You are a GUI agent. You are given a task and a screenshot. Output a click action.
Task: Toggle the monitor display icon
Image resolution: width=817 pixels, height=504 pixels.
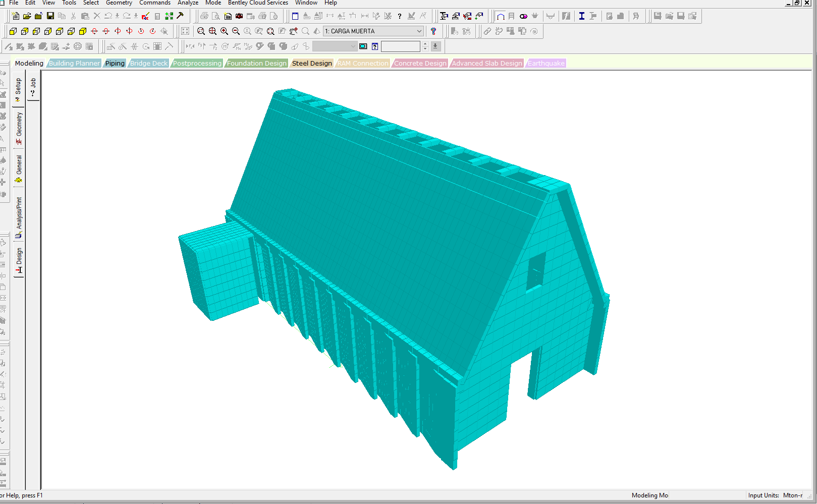[x=363, y=46]
